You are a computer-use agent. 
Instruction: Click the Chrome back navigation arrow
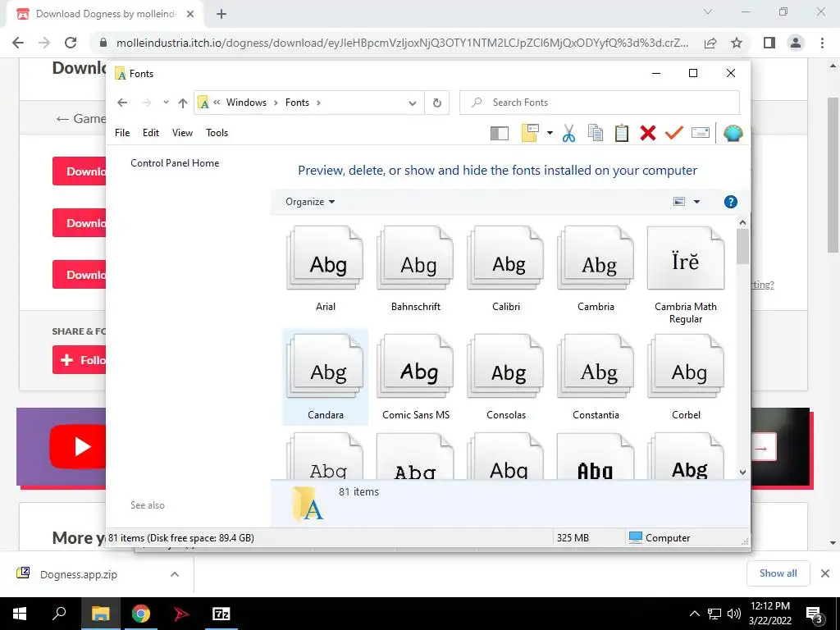click(x=18, y=43)
